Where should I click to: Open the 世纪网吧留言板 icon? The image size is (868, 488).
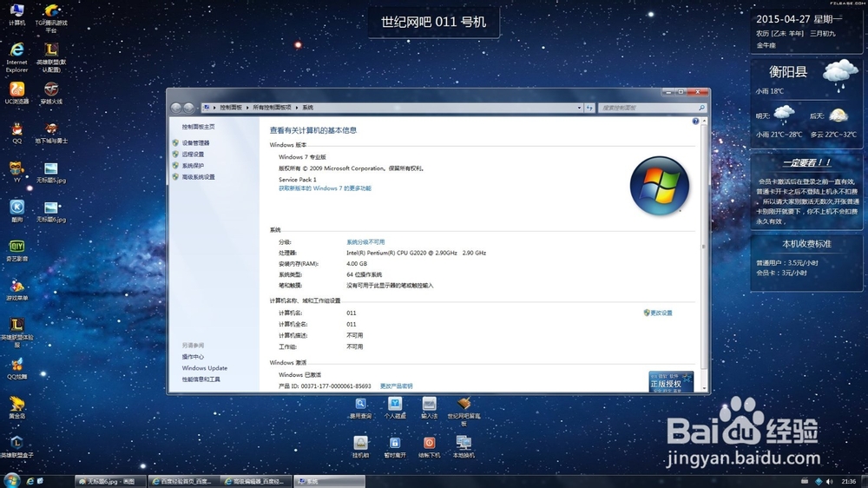(464, 412)
